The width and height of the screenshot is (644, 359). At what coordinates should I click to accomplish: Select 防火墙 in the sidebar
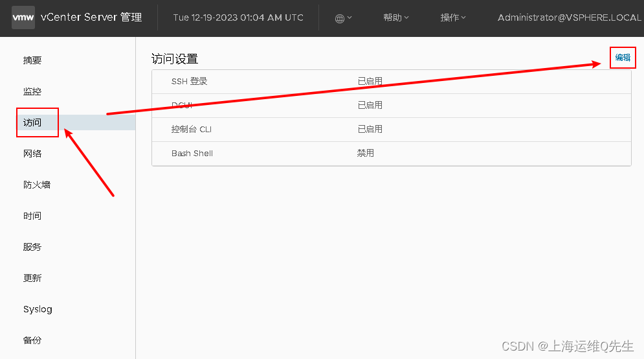[36, 185]
